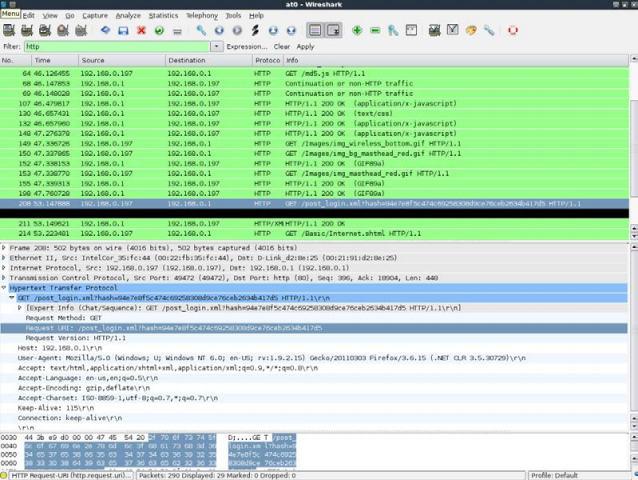Sort by the Source column header
Image resolution: width=638 pixels, height=480 pixels.
(x=122, y=60)
